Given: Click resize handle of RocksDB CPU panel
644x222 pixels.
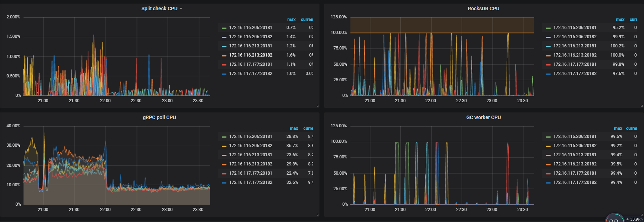Looking at the screenshot, I should point(642,106).
